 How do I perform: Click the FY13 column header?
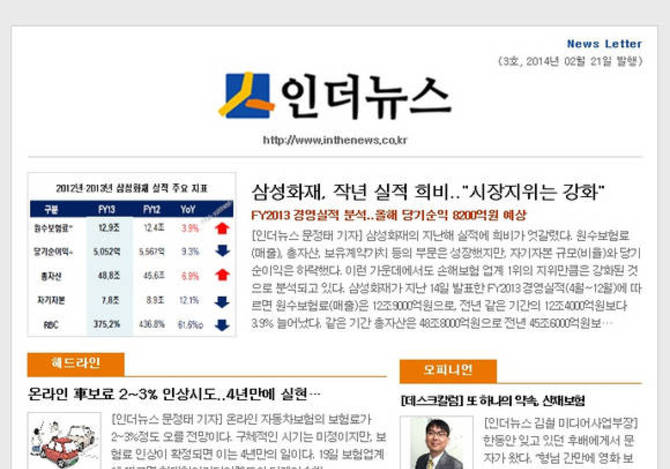107,209
